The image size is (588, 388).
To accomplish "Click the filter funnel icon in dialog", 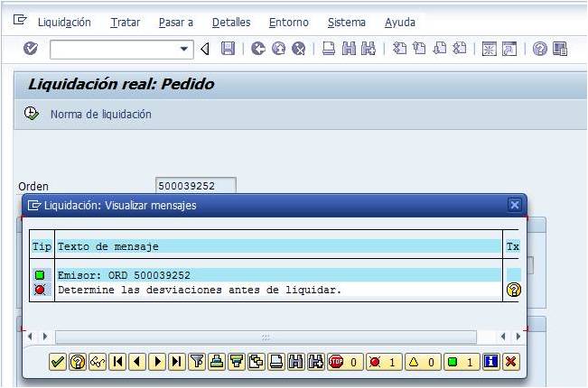I will [x=197, y=362].
